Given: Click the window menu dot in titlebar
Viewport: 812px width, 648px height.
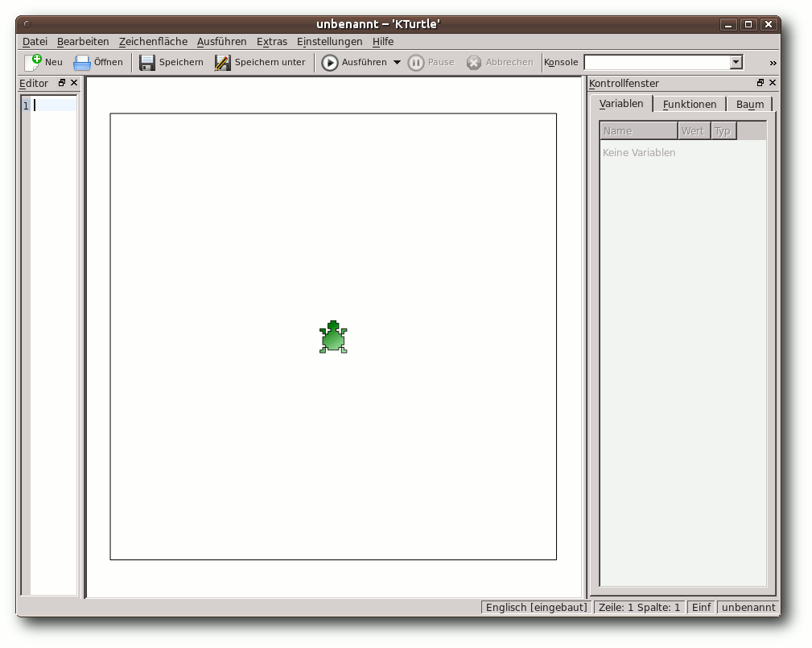Looking at the screenshot, I should pos(27,24).
